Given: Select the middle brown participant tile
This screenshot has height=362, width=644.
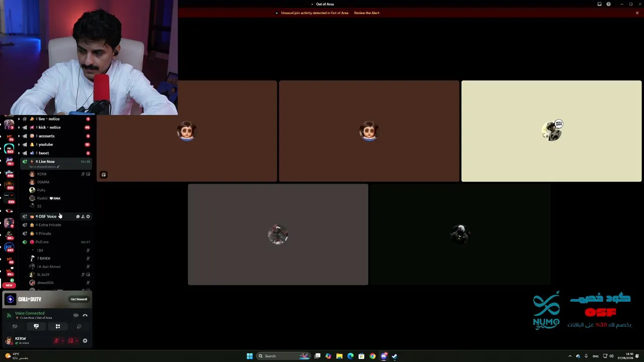Looking at the screenshot, I should [369, 131].
